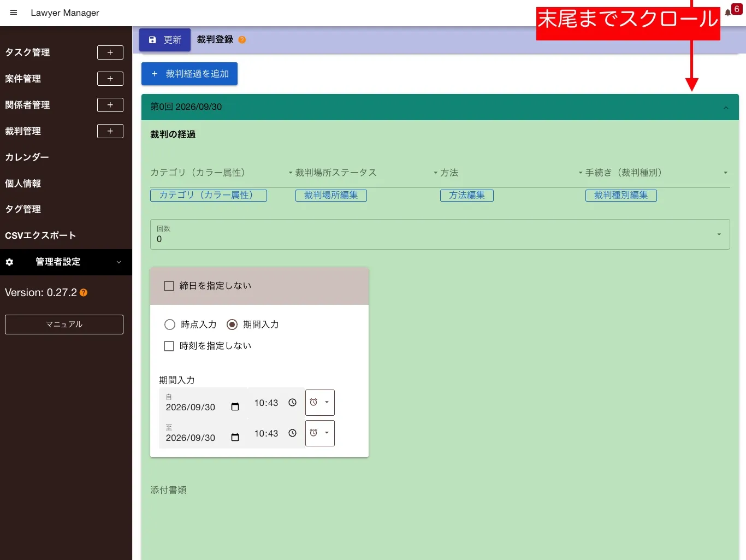Viewport: 746px width, 560px height.
Task: Open the clock picker for the 至 time
Action: pyautogui.click(x=293, y=433)
